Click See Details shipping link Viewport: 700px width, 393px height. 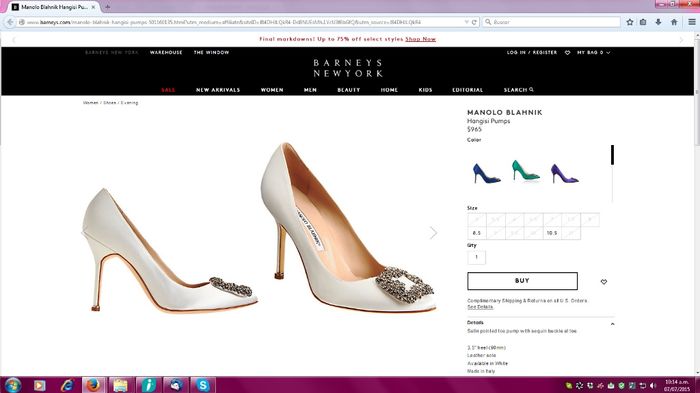pyautogui.click(x=480, y=307)
